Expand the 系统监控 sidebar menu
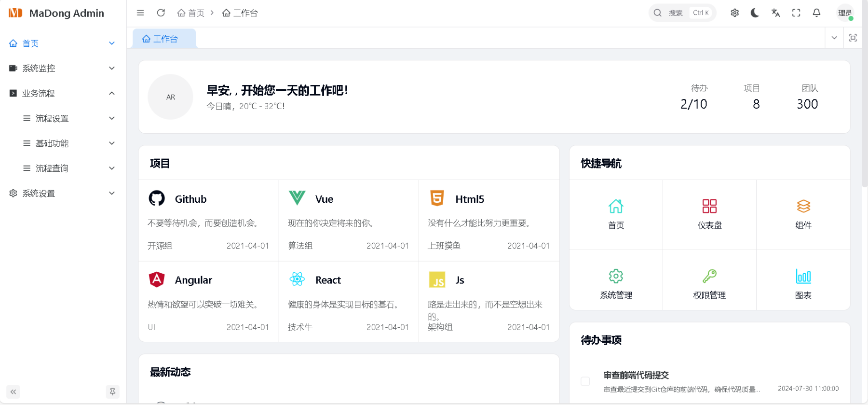 point(63,68)
